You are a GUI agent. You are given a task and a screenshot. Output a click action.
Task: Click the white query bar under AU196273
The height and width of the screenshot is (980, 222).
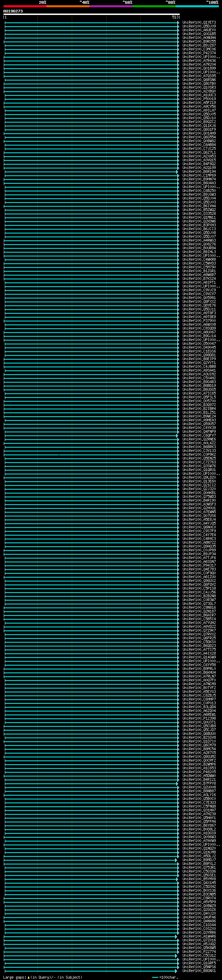click(x=92, y=14)
